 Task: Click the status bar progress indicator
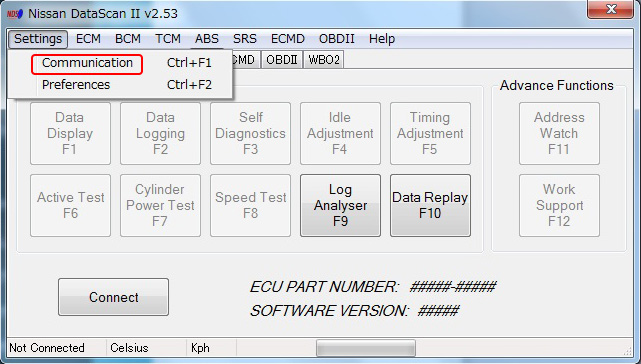[x=366, y=348]
